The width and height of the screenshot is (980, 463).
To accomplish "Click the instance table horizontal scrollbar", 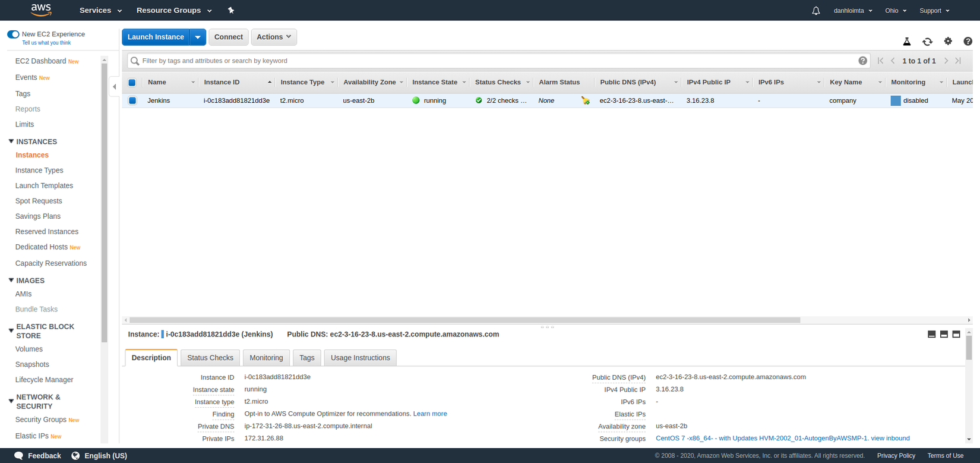I will [465, 320].
